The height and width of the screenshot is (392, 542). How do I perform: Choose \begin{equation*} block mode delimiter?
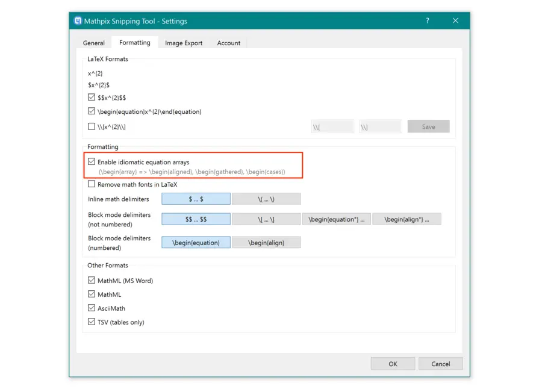coord(336,219)
